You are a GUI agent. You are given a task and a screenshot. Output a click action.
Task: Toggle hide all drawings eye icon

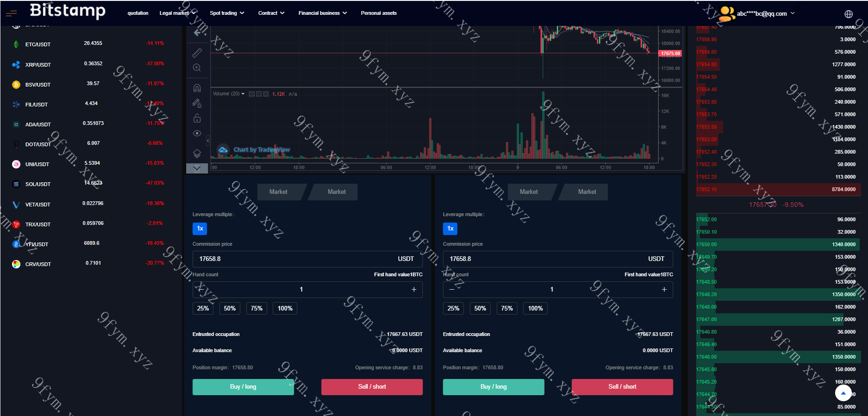pyautogui.click(x=197, y=133)
